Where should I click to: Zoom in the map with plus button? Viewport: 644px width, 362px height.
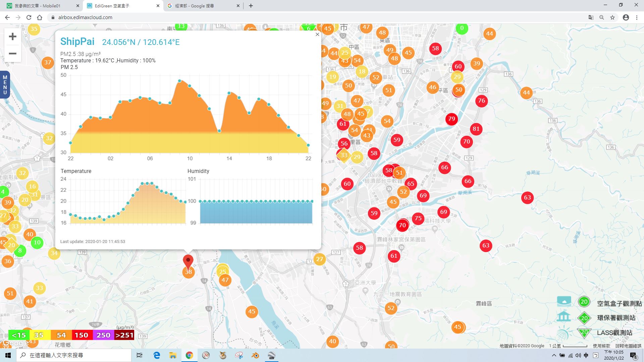pyautogui.click(x=12, y=37)
